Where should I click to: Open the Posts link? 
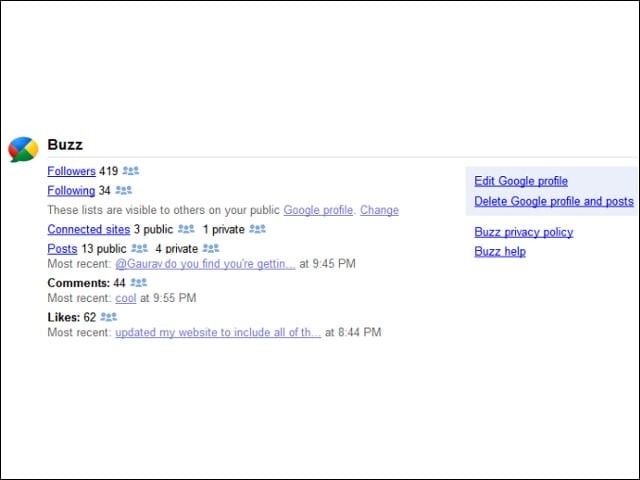[x=62, y=249]
